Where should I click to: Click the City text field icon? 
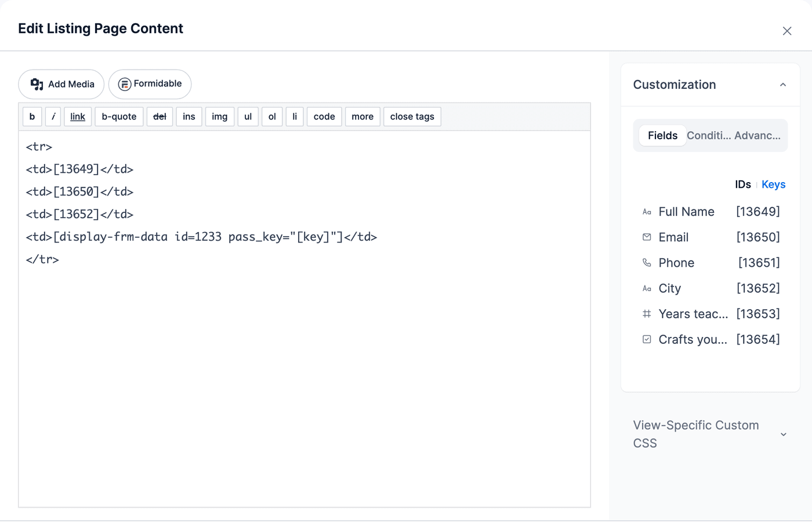[647, 288]
